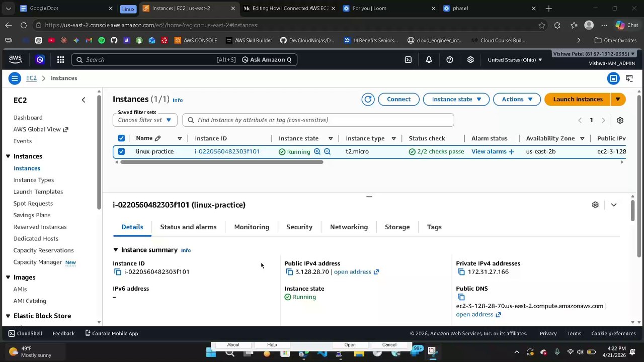
Task: Open the Instance state dropdown
Action: coord(456,99)
